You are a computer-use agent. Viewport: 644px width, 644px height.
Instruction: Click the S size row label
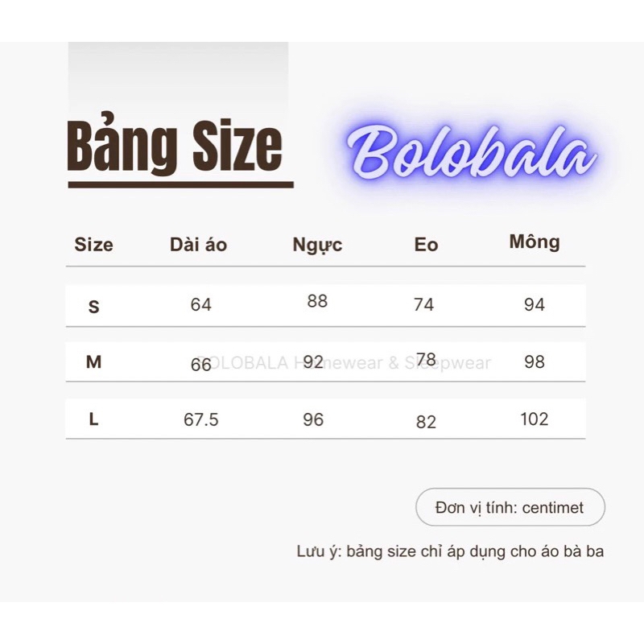(x=93, y=307)
